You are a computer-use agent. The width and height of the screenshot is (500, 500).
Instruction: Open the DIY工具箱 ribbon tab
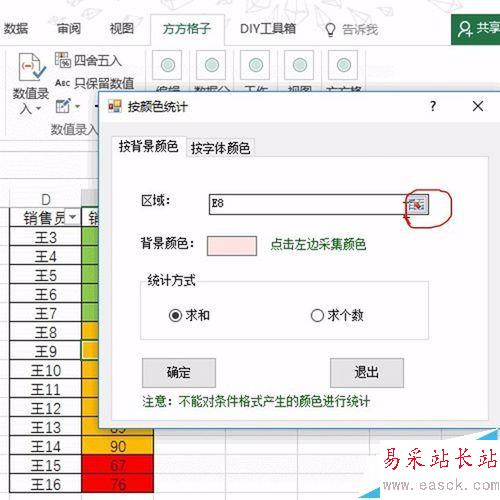pyautogui.click(x=268, y=29)
